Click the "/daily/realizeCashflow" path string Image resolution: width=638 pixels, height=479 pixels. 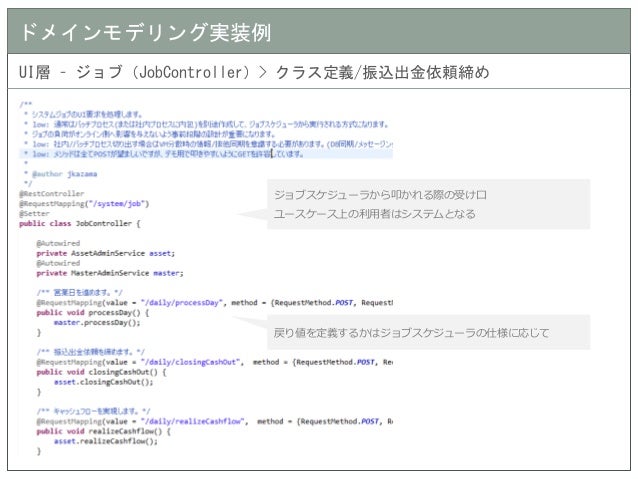click(193, 422)
